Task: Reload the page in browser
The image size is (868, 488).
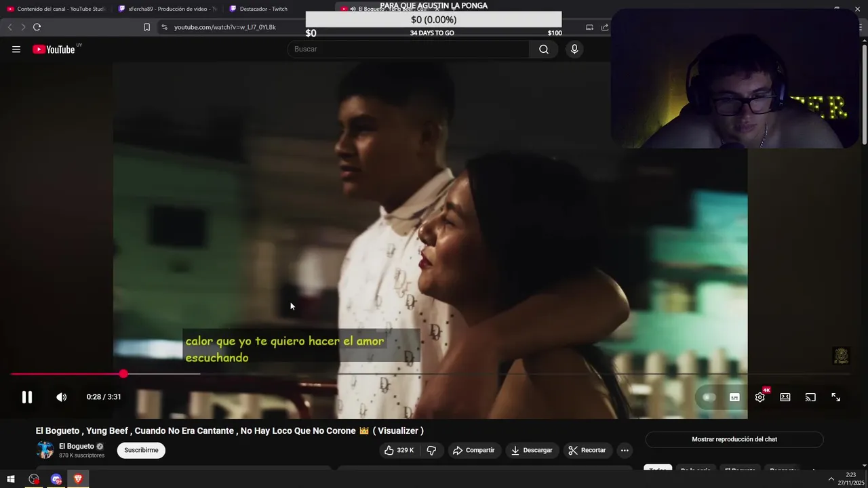Action: click(x=37, y=27)
